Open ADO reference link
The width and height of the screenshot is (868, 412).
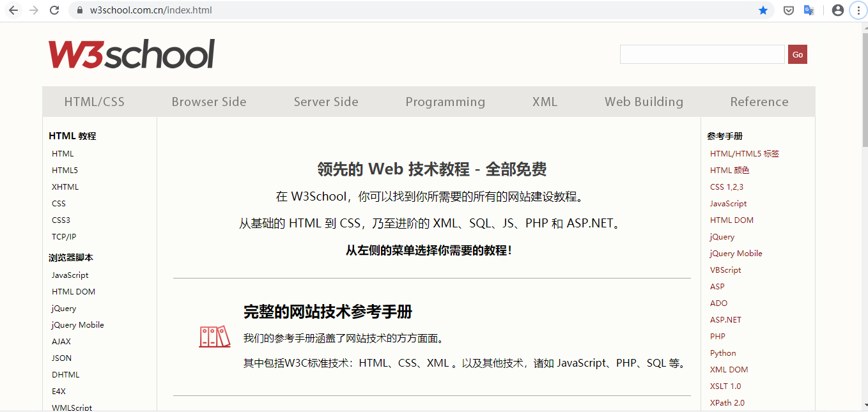[x=718, y=303]
